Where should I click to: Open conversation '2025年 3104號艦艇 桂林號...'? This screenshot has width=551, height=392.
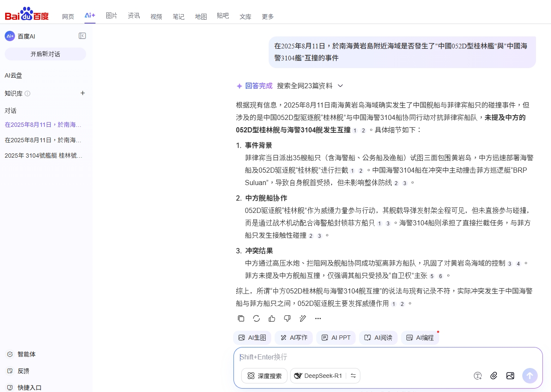coord(44,156)
